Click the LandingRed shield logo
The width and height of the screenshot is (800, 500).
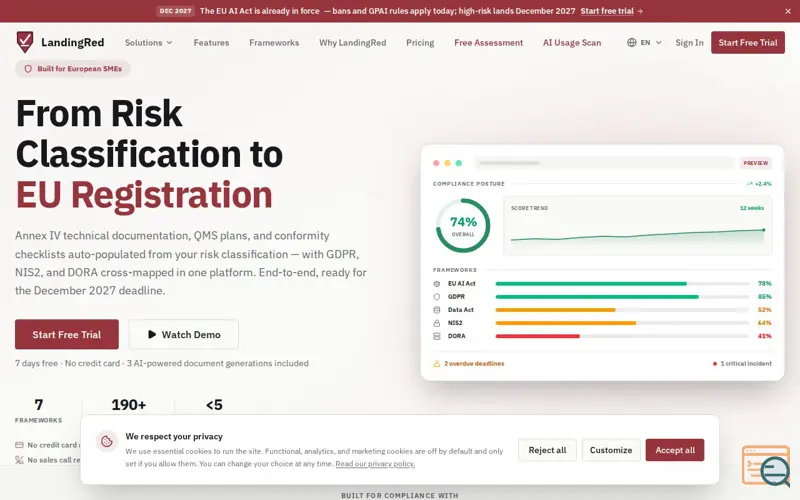24,42
